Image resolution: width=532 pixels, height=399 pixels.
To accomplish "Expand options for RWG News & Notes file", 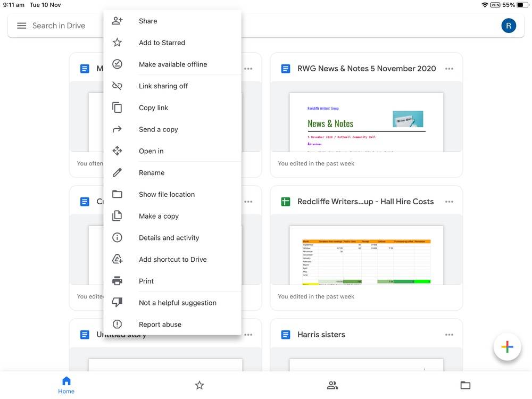I will (x=449, y=69).
